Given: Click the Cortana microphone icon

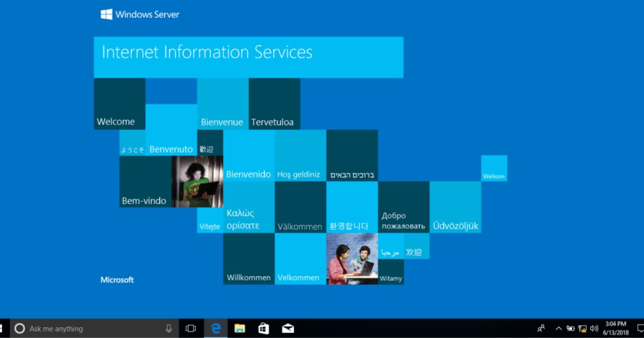Looking at the screenshot, I should click(x=169, y=328).
